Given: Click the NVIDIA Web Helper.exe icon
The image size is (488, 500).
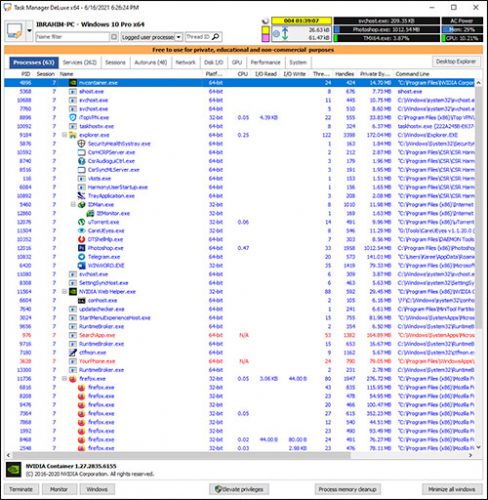Looking at the screenshot, I should point(73,292).
